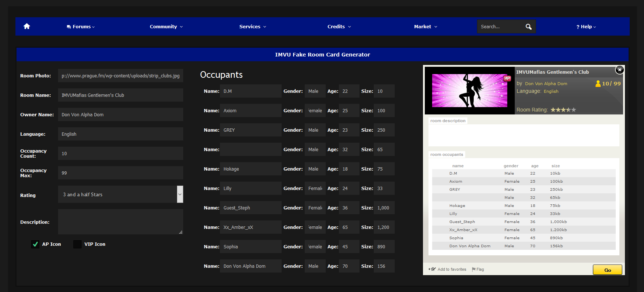
Task: Click the Size field with 890
Action: click(x=384, y=247)
